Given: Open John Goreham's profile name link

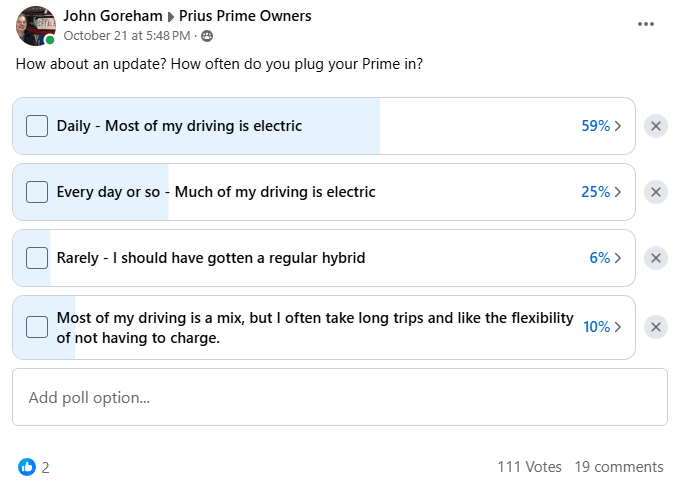Looking at the screenshot, I should (112, 16).
